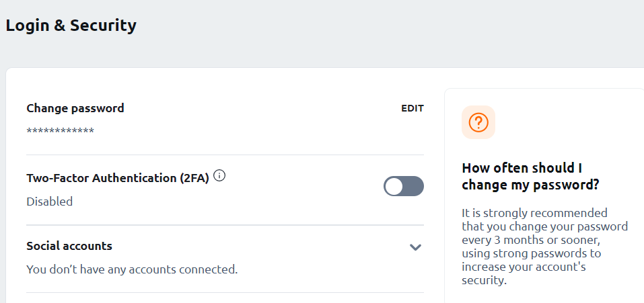The width and height of the screenshot is (644, 303).
Task: Click the orange question mark help icon
Action: 478,122
